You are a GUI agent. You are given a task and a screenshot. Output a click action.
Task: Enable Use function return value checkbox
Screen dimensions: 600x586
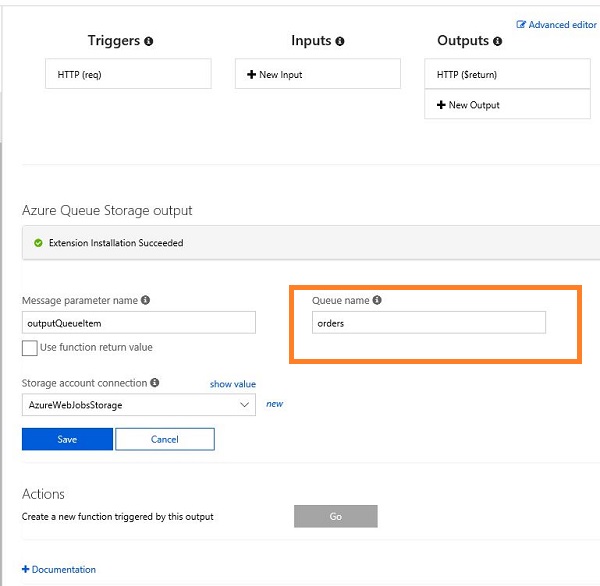[x=29, y=348]
